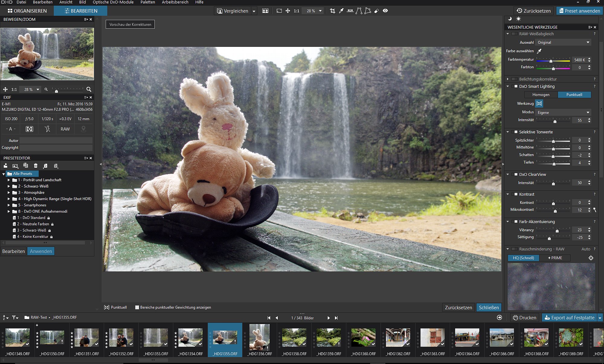Expand the Belichtungskorrektur section
Viewport: 604px width, 364px height.
(x=508, y=79)
